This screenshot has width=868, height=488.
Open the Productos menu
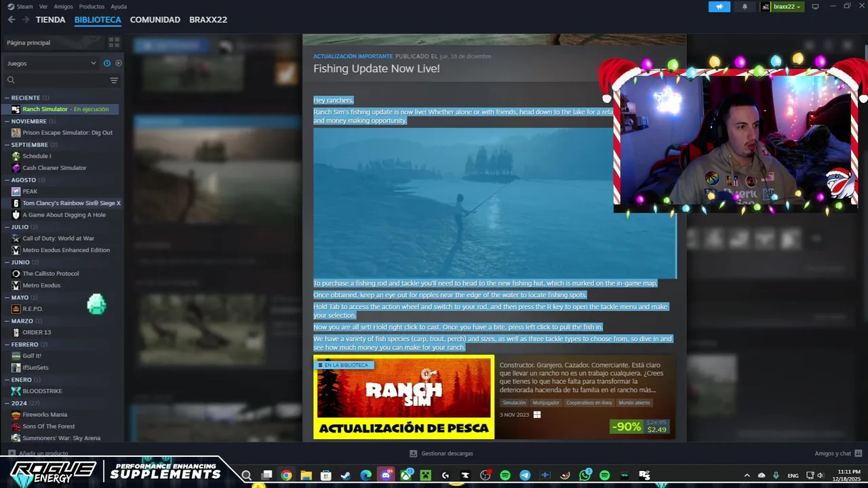pos(92,7)
